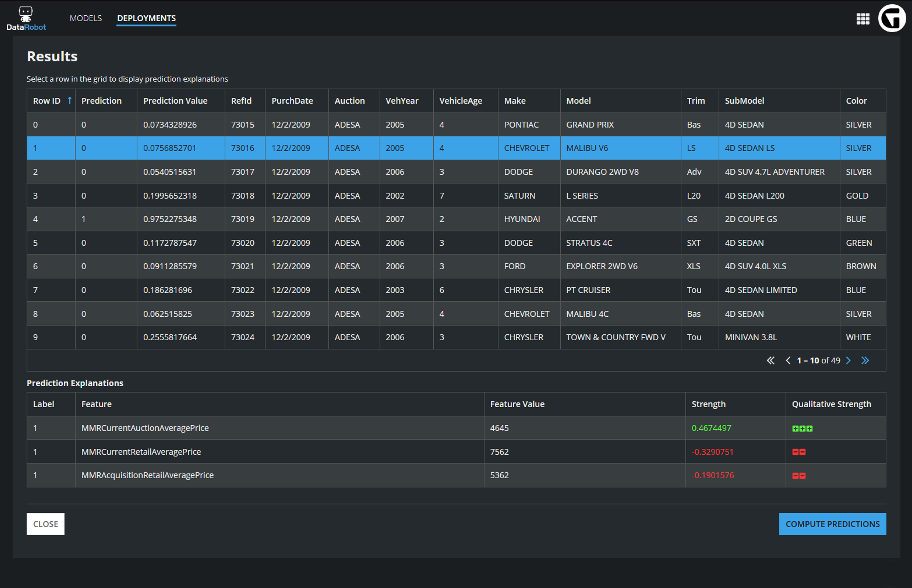The width and height of the screenshot is (912, 588).
Task: Select the highlighted MALIBU V6 row
Action: [x=456, y=148]
